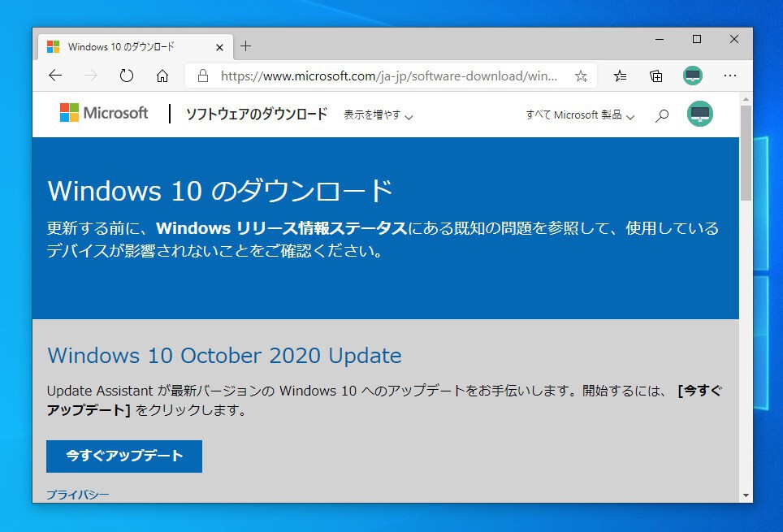Image resolution: width=783 pixels, height=532 pixels.
Task: Go back using the browser back arrow
Action: pyautogui.click(x=55, y=76)
